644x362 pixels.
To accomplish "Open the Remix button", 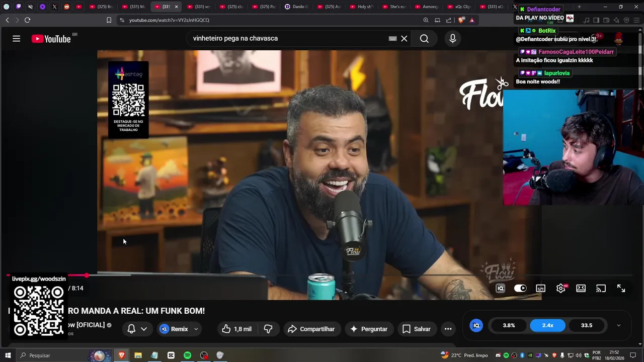I will coord(174,329).
